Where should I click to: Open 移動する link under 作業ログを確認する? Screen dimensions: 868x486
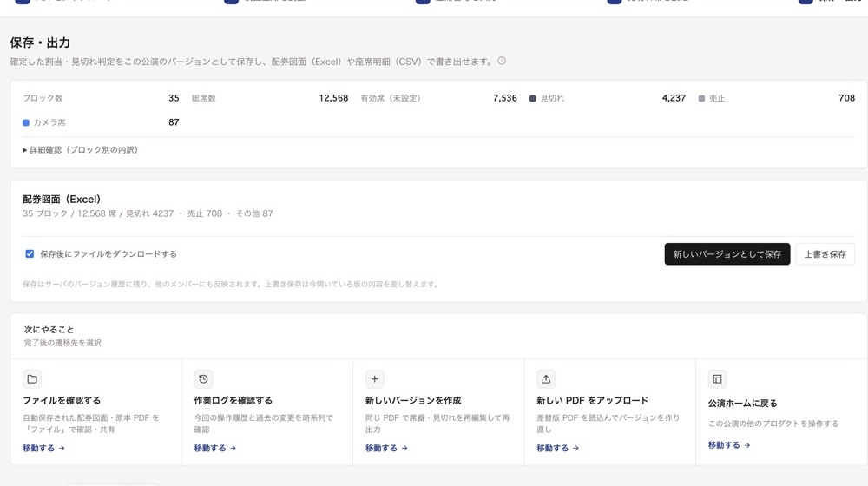point(214,448)
